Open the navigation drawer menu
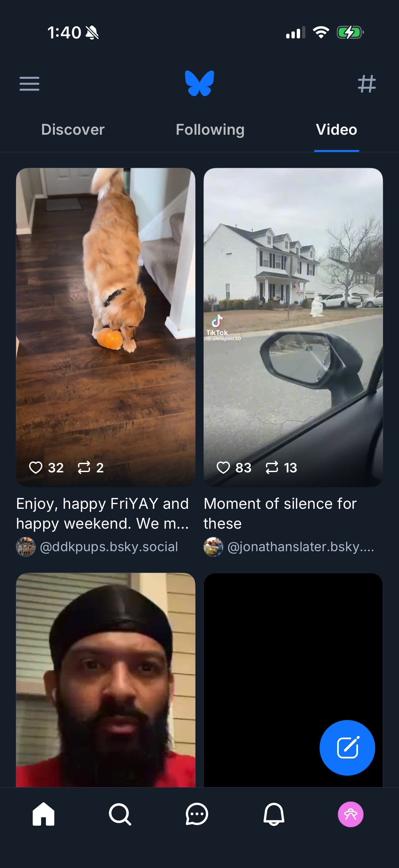Image resolution: width=399 pixels, height=868 pixels. click(x=29, y=84)
